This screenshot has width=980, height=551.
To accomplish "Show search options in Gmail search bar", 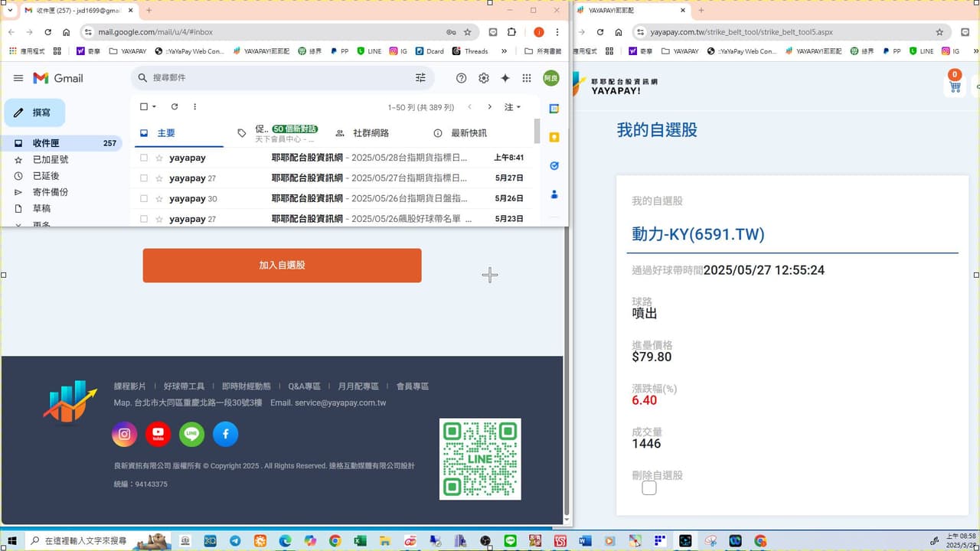I will click(x=420, y=78).
